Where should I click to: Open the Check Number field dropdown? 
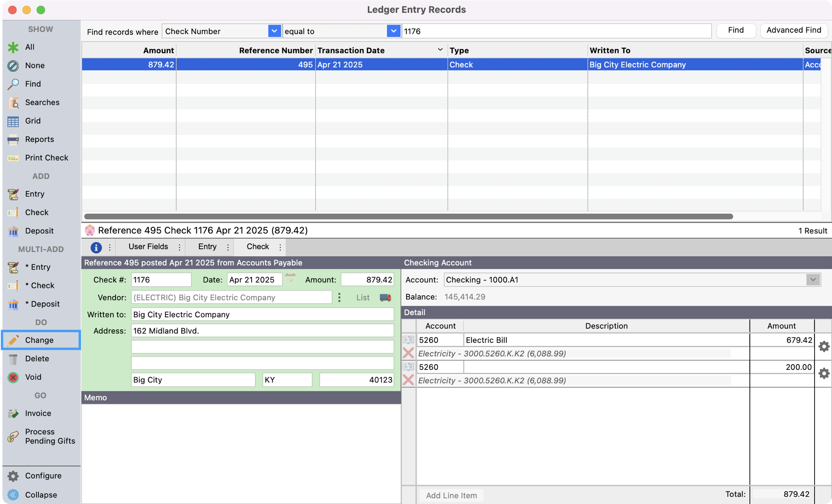point(275,31)
